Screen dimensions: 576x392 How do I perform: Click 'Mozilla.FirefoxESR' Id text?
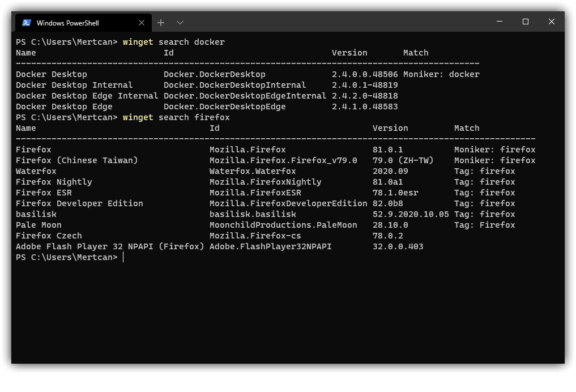(x=255, y=193)
